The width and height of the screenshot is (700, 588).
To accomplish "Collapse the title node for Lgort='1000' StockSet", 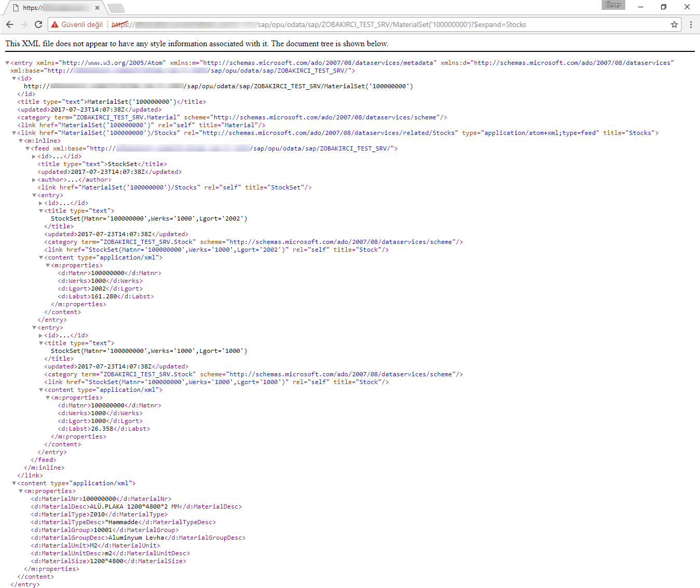I will [x=41, y=343].
